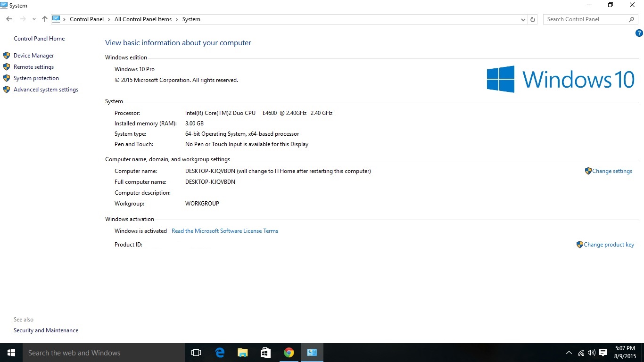Open File Explorer from the taskbar

(x=243, y=353)
